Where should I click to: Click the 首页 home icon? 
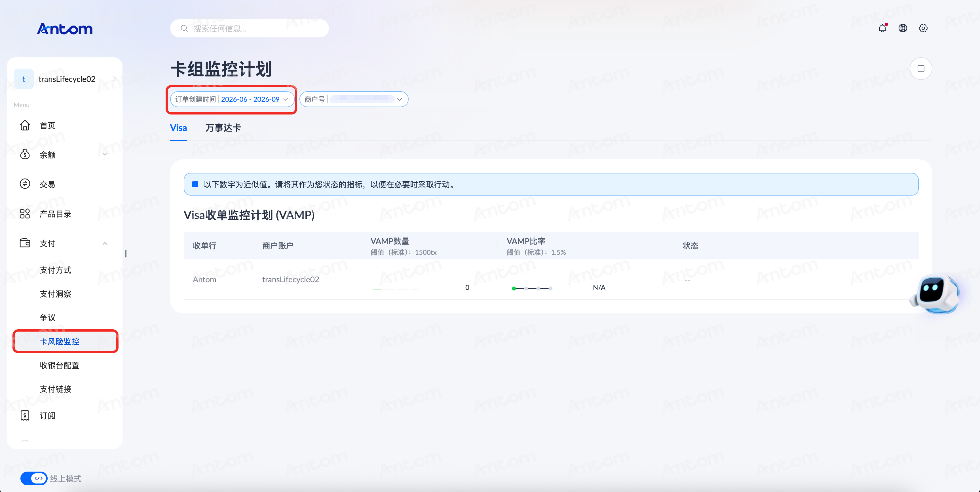[x=25, y=125]
